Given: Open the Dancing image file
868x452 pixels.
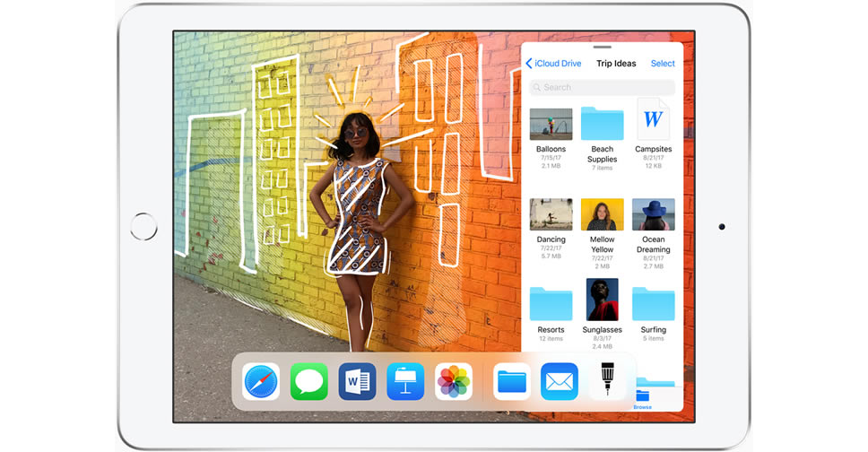Looking at the screenshot, I should [x=551, y=214].
